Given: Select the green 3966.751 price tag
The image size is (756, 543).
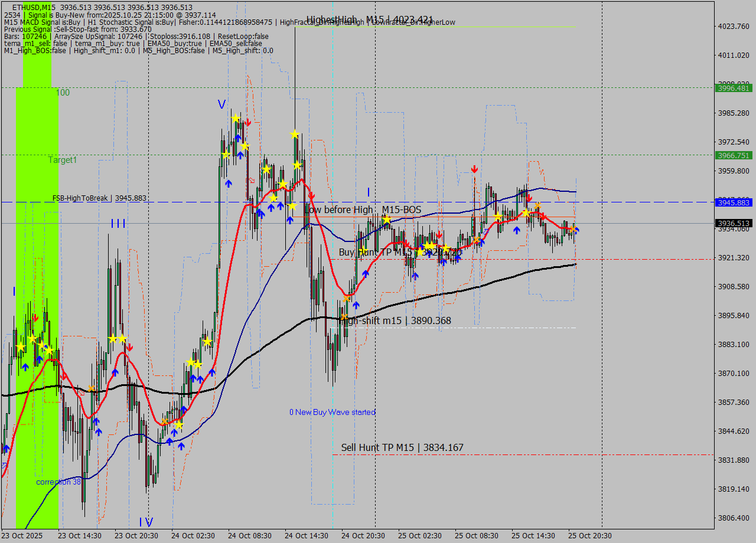Looking at the screenshot, I should coord(733,155).
